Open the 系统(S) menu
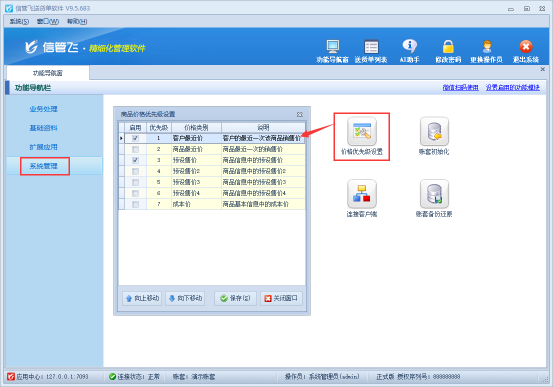The height and width of the screenshot is (387, 553). point(19,22)
